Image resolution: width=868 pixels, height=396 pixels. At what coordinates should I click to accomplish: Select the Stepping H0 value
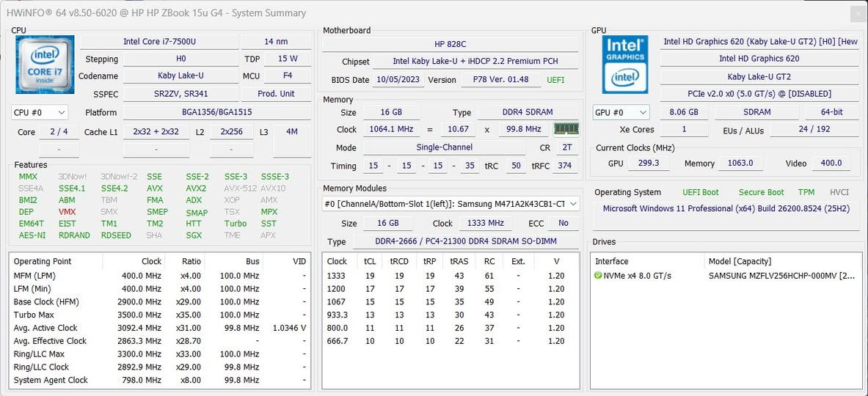tap(180, 59)
